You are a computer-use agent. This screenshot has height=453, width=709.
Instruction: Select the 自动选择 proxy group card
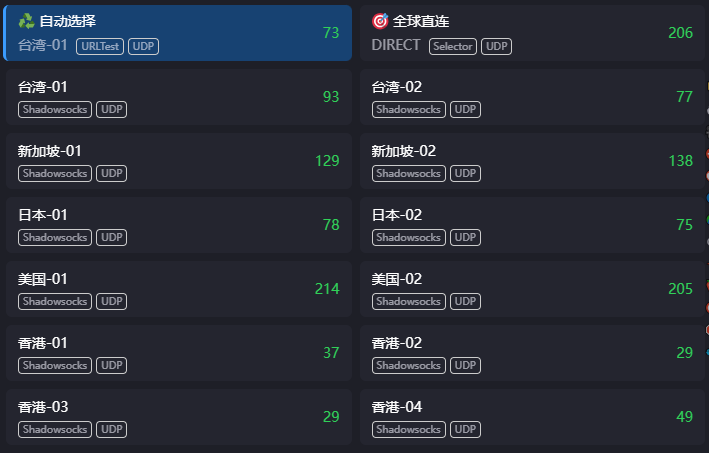click(x=178, y=33)
